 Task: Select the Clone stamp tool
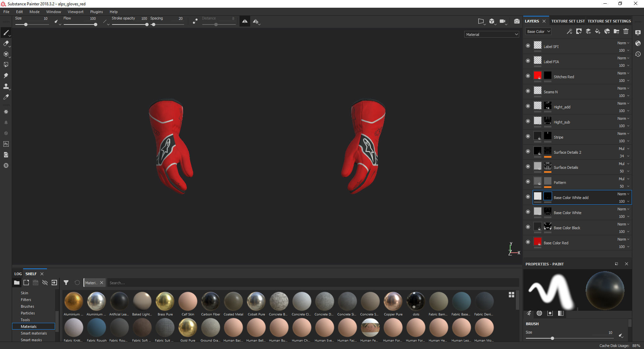(6, 86)
